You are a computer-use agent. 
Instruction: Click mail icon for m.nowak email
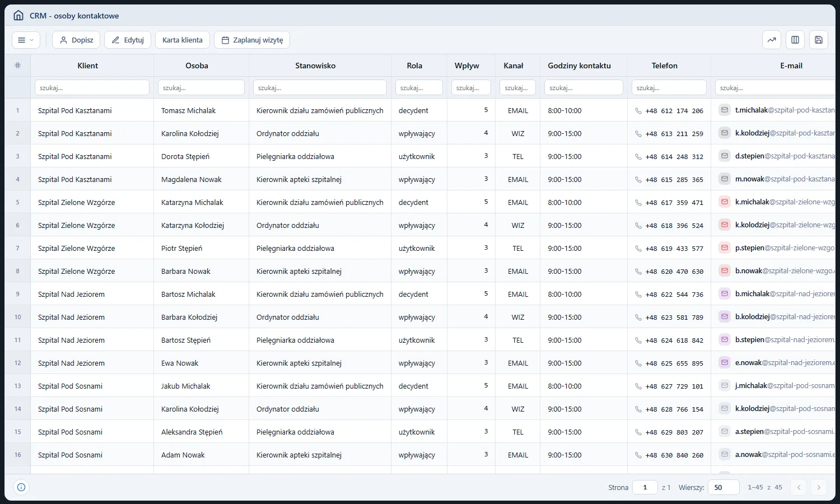(725, 179)
